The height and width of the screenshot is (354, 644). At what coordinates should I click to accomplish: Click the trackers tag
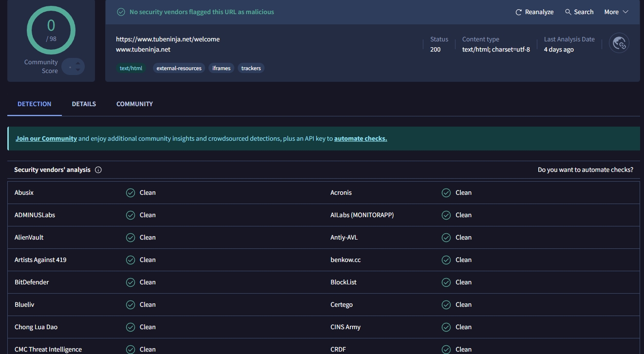(x=251, y=69)
